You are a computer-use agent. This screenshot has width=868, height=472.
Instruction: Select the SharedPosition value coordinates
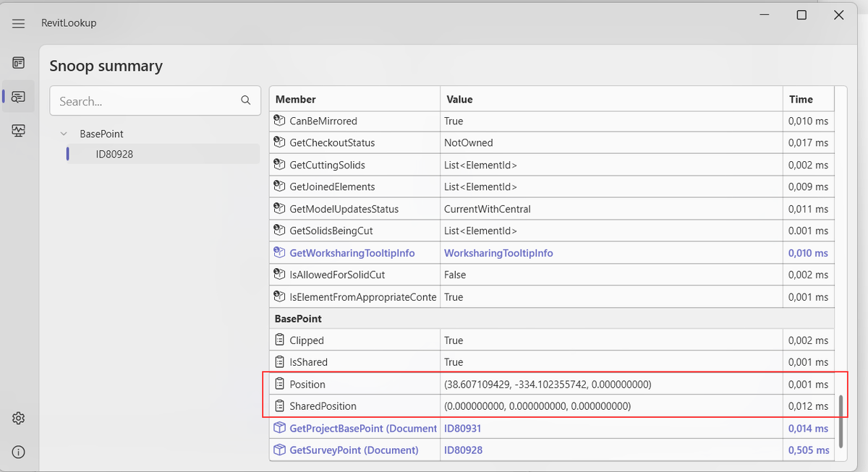(537, 406)
